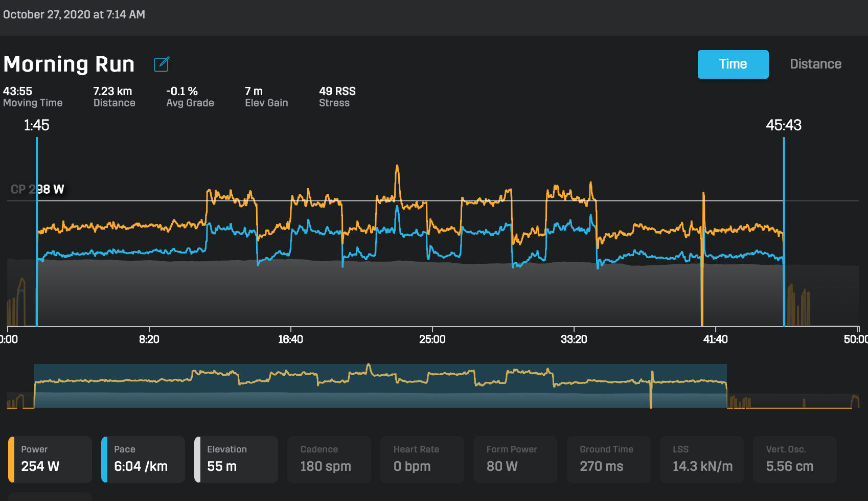Click the 7.23 km Distance stat

click(113, 97)
